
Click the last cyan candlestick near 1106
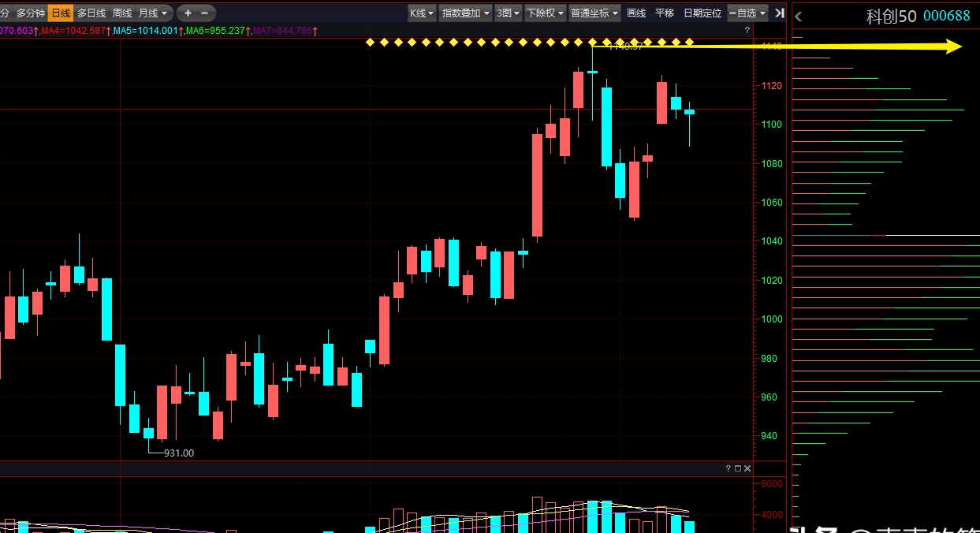pyautogui.click(x=689, y=113)
